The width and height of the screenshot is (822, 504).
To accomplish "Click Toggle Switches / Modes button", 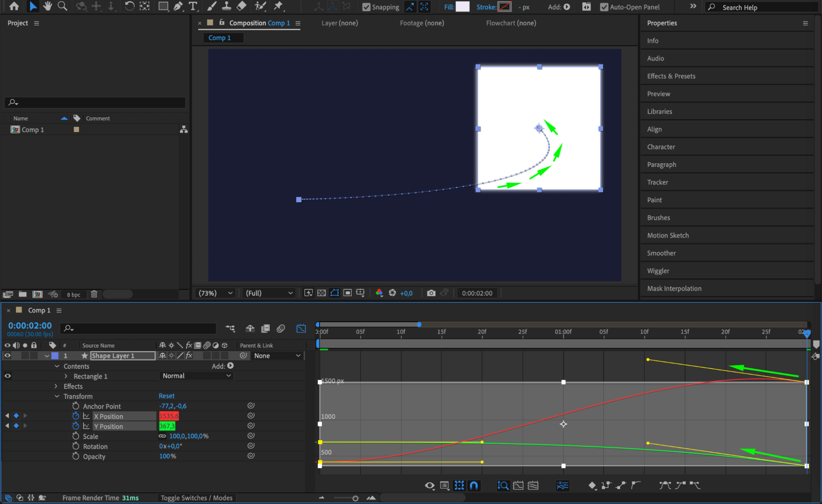I will [x=197, y=498].
